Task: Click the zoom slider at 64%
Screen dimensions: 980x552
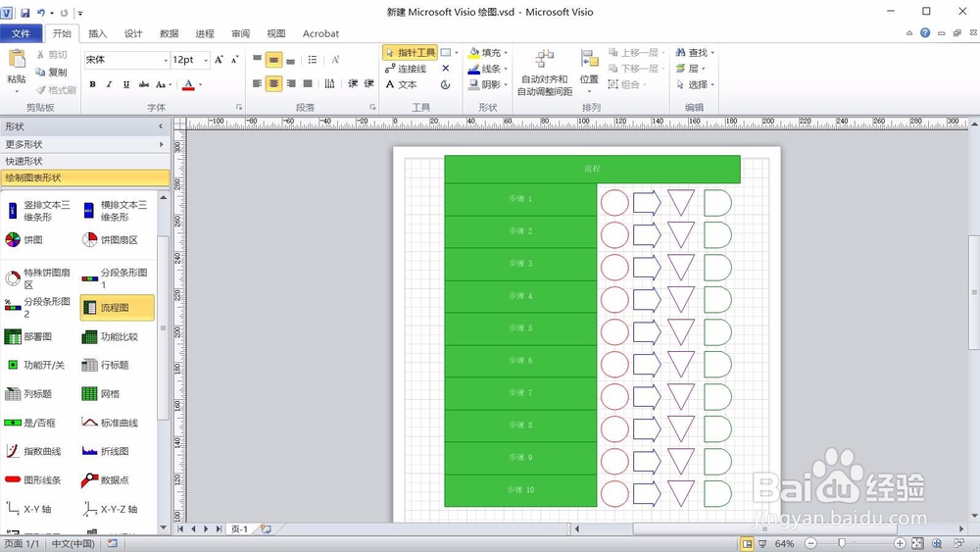Action: [841, 544]
